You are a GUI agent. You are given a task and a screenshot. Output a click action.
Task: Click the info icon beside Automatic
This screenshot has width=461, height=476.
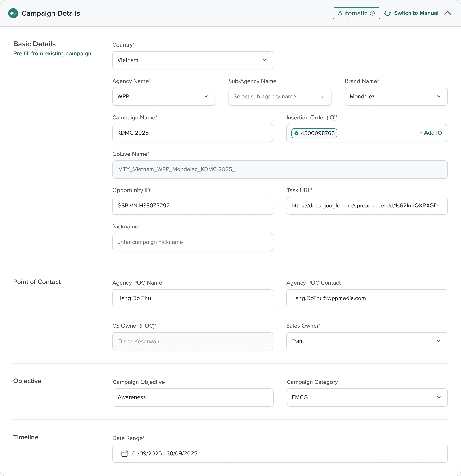372,13
